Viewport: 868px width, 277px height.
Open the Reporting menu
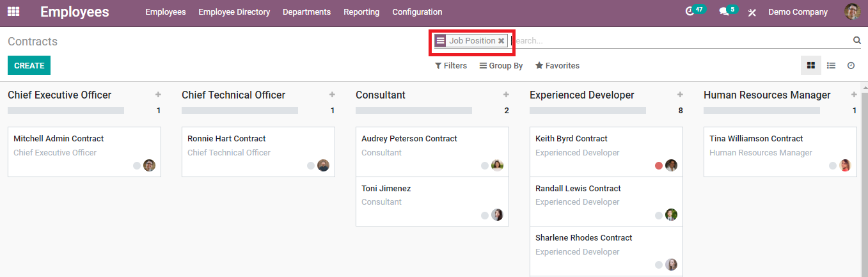361,12
